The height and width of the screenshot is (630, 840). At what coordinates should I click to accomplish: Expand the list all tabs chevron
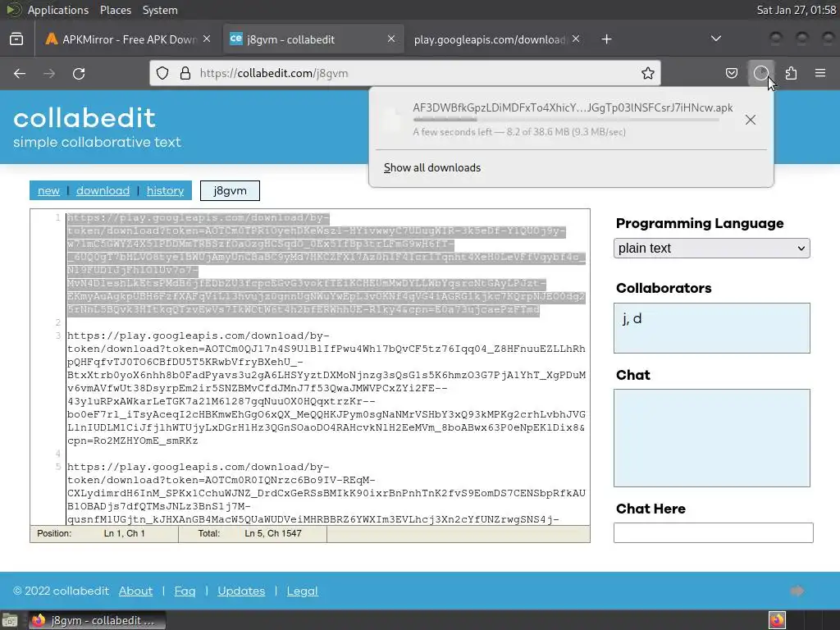[x=715, y=39]
